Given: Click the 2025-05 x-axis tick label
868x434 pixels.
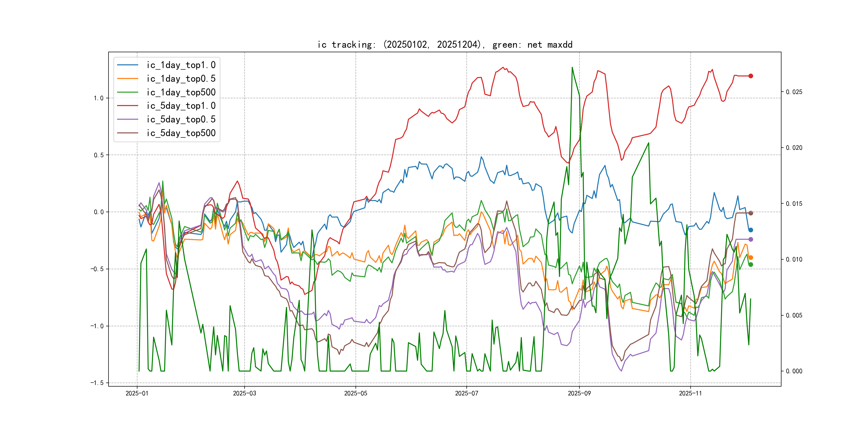Looking at the screenshot, I should 356,393.
